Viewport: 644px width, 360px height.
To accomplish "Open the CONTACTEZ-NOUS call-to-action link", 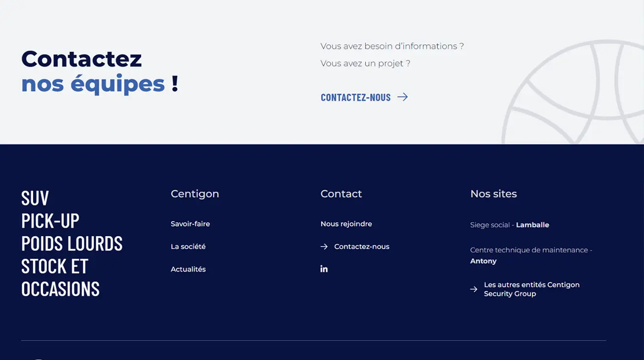I will point(364,97).
